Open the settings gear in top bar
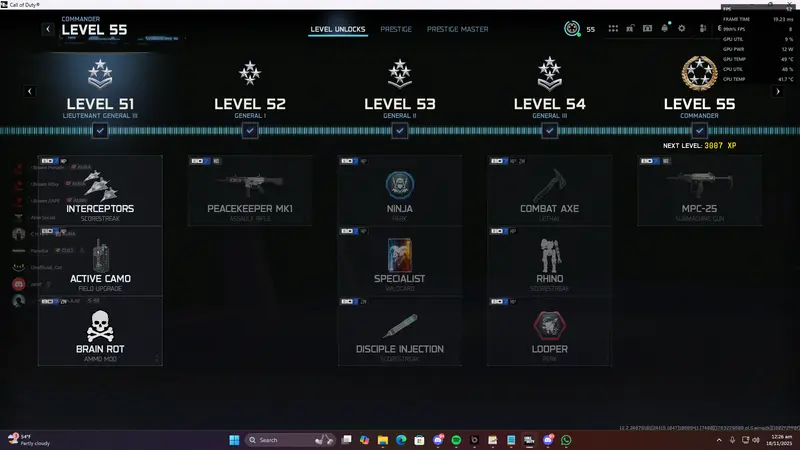The height and width of the screenshot is (450, 800). pyautogui.click(x=682, y=29)
